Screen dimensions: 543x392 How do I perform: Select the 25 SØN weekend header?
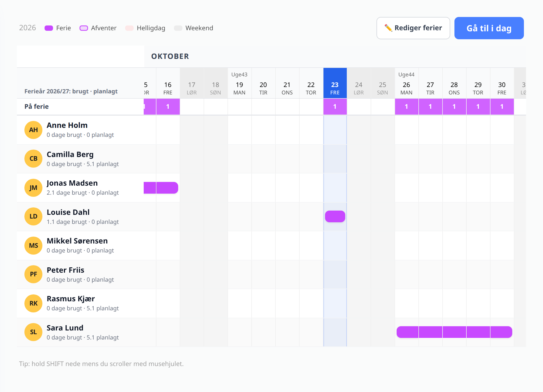[383, 83]
